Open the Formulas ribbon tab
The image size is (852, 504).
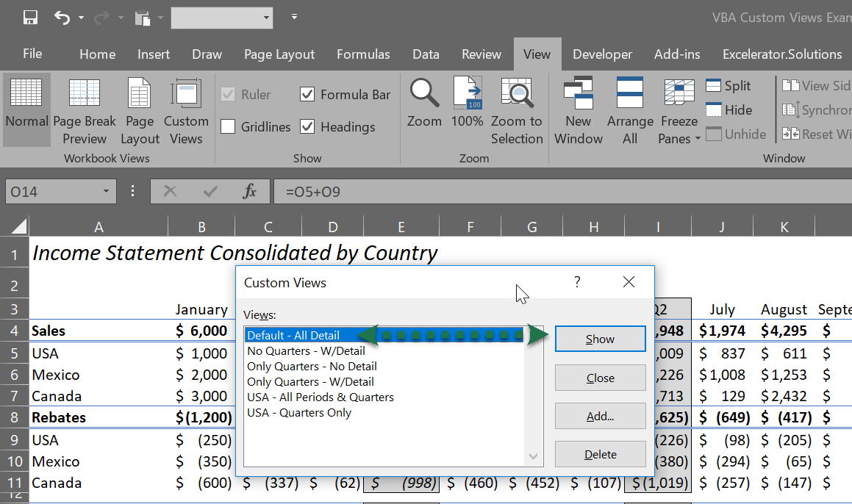(363, 54)
